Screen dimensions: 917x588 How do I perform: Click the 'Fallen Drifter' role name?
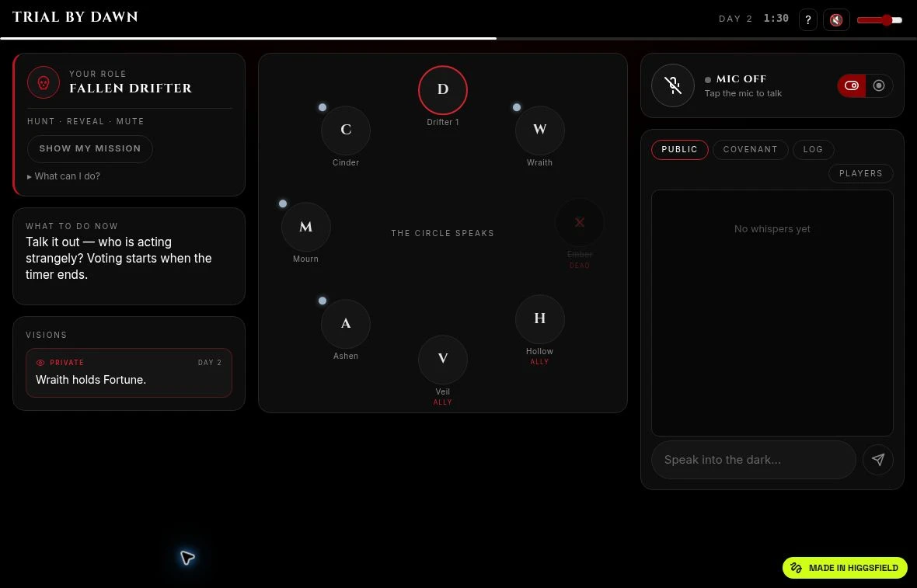[131, 89]
